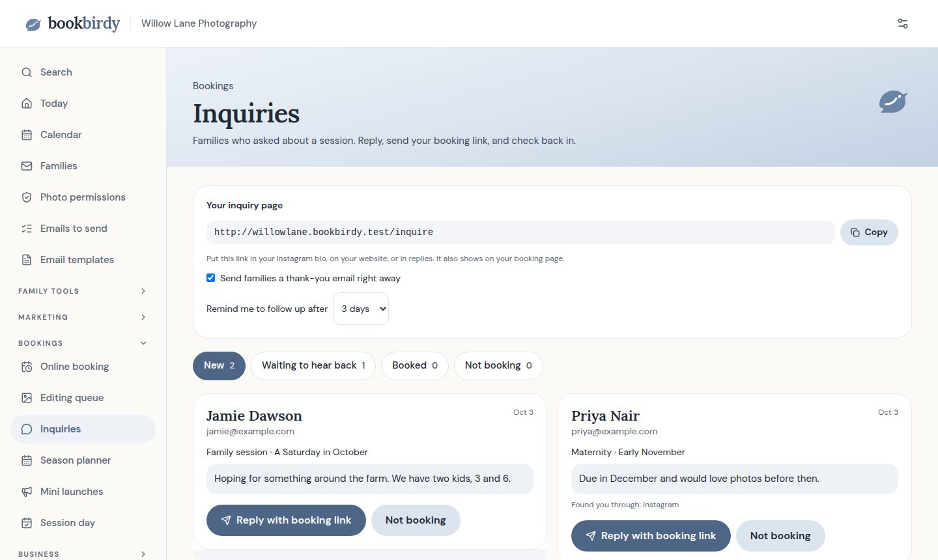Reply with booking link to Jamie Dawson
The image size is (938, 560).
tap(286, 520)
